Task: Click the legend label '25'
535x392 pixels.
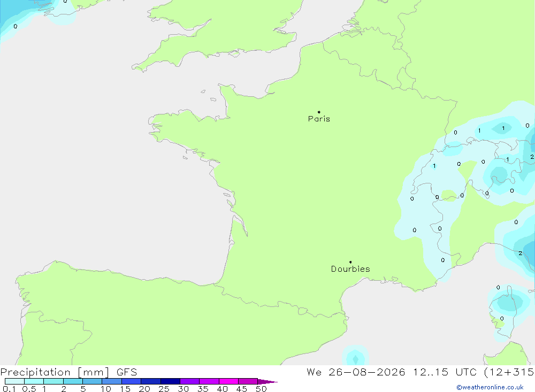Action: 164,389
